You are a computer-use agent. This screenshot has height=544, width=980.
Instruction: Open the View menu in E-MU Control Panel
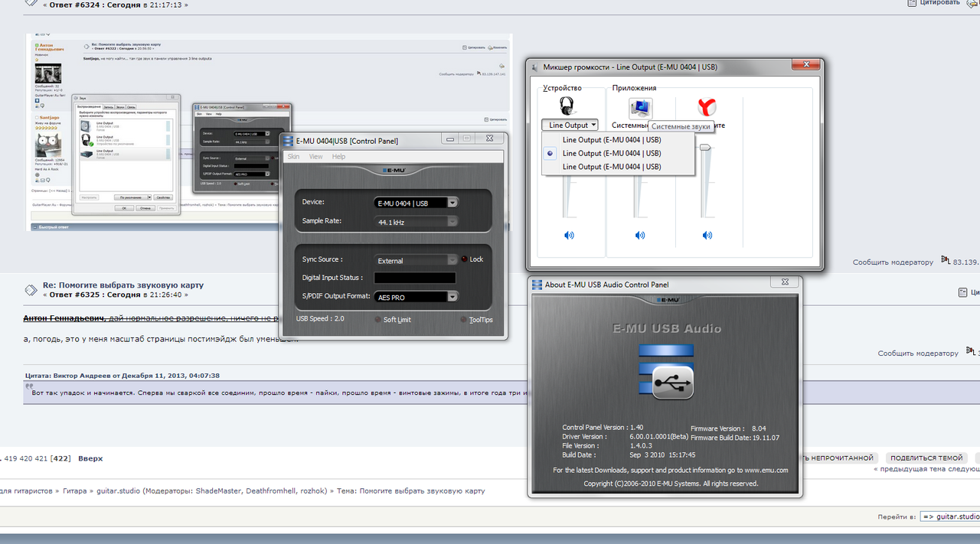tap(315, 156)
